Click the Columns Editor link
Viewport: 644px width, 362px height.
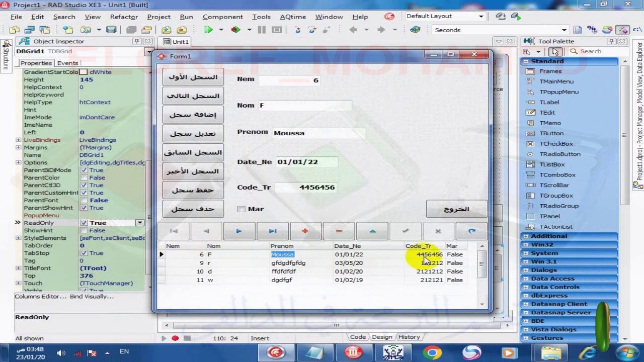[x=40, y=296]
